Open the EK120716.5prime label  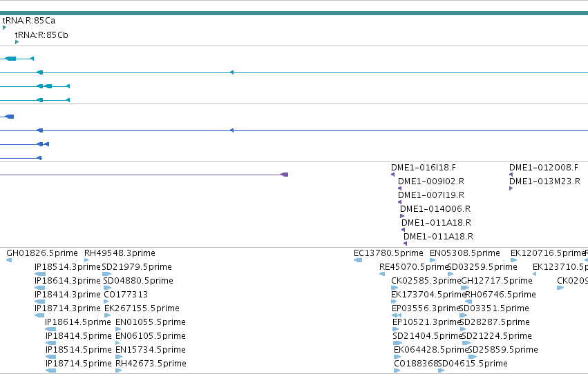coord(547,253)
